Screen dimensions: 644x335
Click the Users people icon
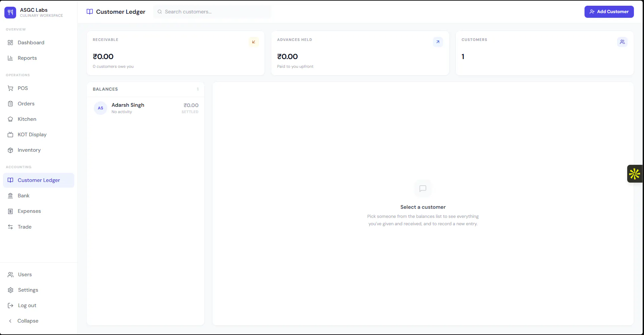point(11,275)
